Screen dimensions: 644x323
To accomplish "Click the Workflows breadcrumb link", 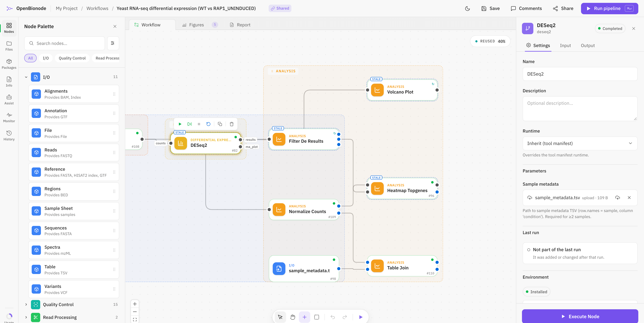I will tap(97, 8).
